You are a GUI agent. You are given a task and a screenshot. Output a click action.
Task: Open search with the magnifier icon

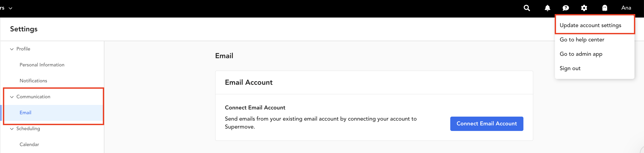pos(527,8)
